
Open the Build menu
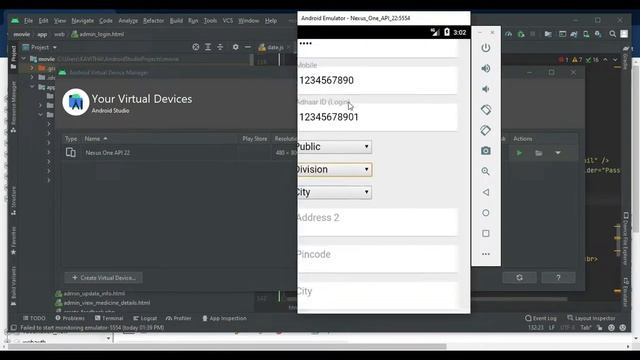coord(176,20)
